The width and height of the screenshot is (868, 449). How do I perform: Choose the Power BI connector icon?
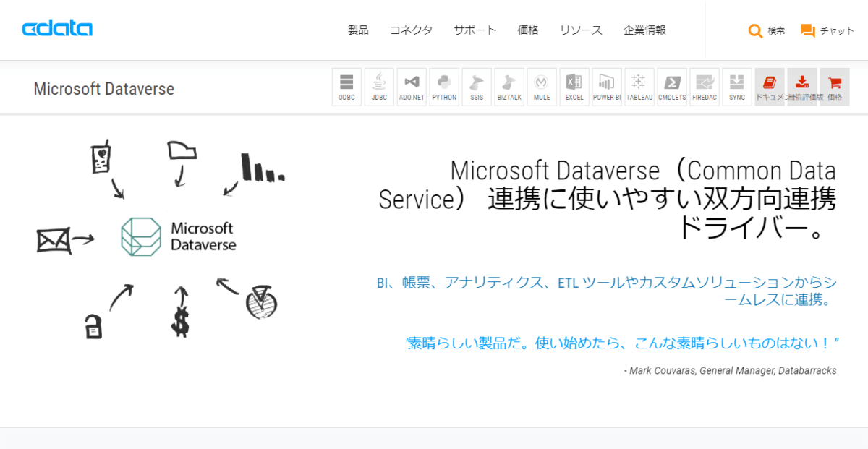(x=607, y=87)
